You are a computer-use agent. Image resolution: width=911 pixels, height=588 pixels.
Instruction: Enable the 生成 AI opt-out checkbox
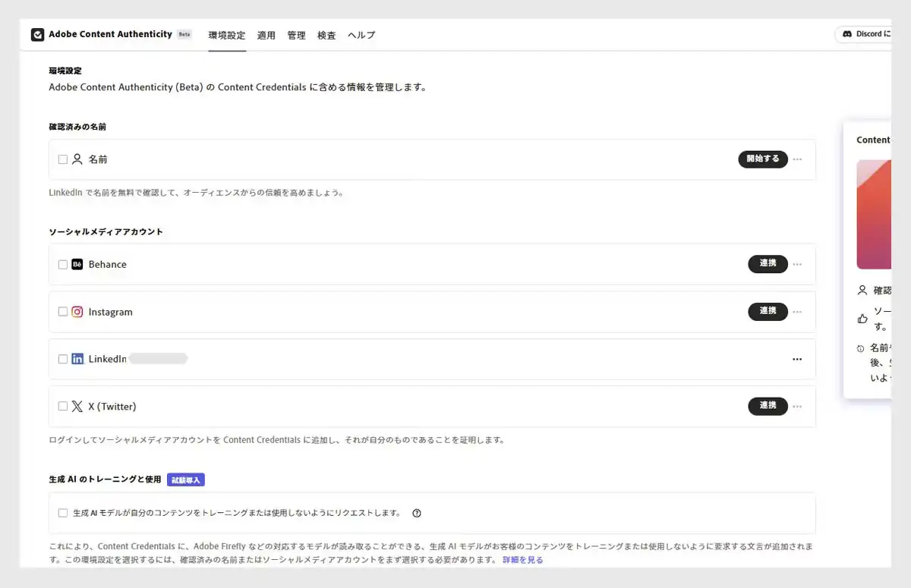(63, 512)
